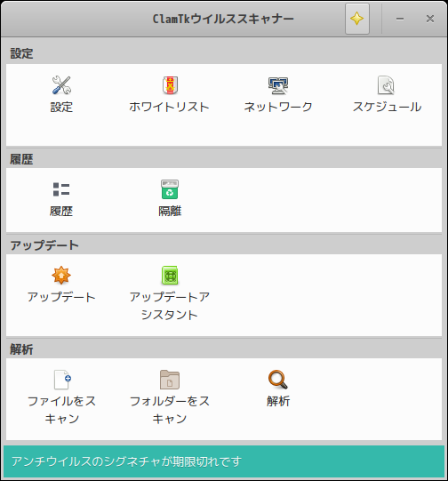
Task: Open the アップデートアシスタント green book icon
Action: tap(170, 275)
